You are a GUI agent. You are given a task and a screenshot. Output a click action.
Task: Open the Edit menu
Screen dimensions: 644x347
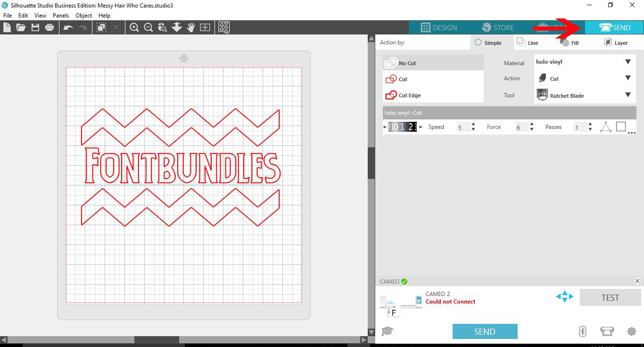click(x=23, y=16)
